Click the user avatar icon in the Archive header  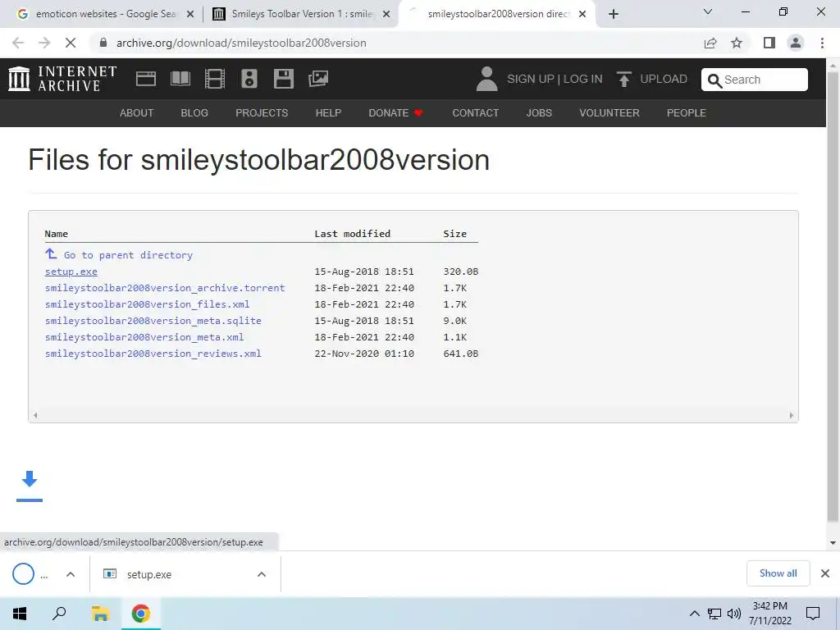(x=486, y=79)
